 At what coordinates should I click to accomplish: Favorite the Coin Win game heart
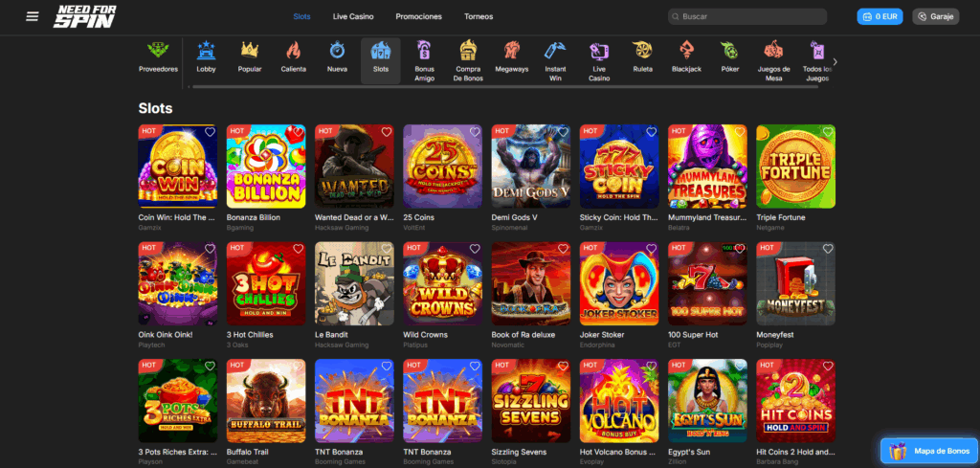[210, 132]
